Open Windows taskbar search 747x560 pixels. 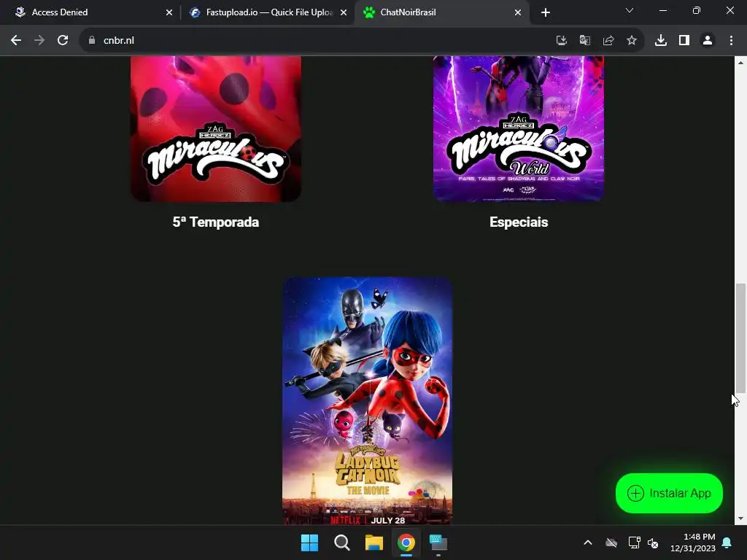pos(341,542)
